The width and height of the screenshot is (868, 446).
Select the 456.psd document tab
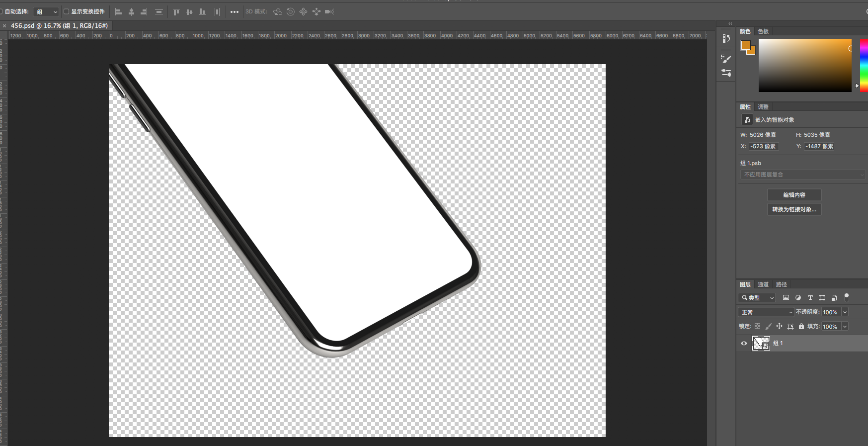pyautogui.click(x=59, y=26)
